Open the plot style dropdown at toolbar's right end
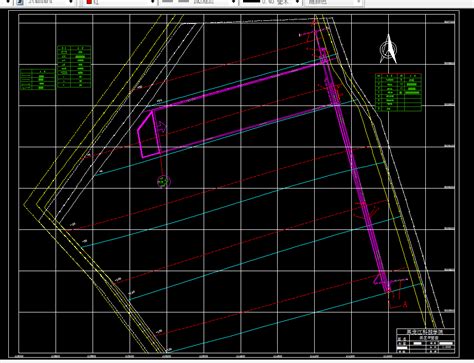Image resolution: width=474 pixels, height=363 pixels. coord(358,2)
